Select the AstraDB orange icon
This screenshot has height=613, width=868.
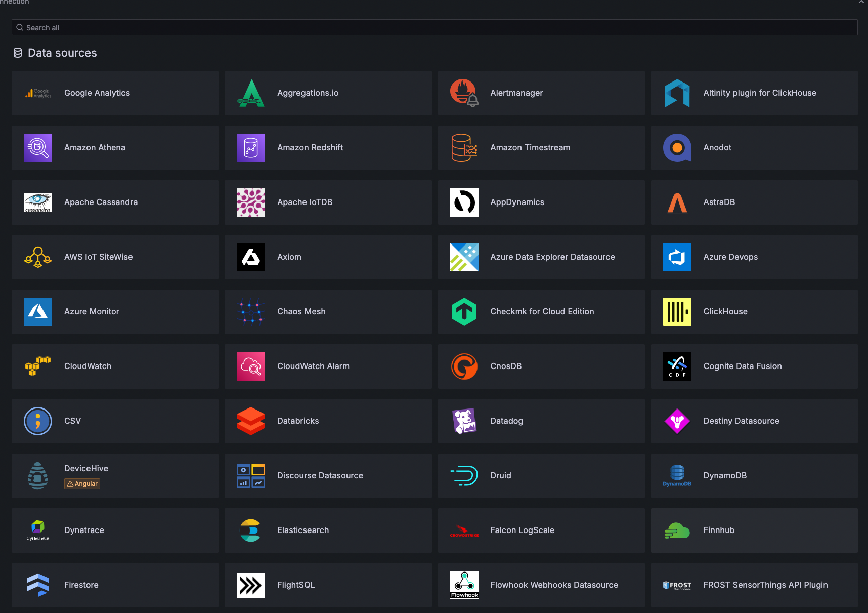point(677,202)
